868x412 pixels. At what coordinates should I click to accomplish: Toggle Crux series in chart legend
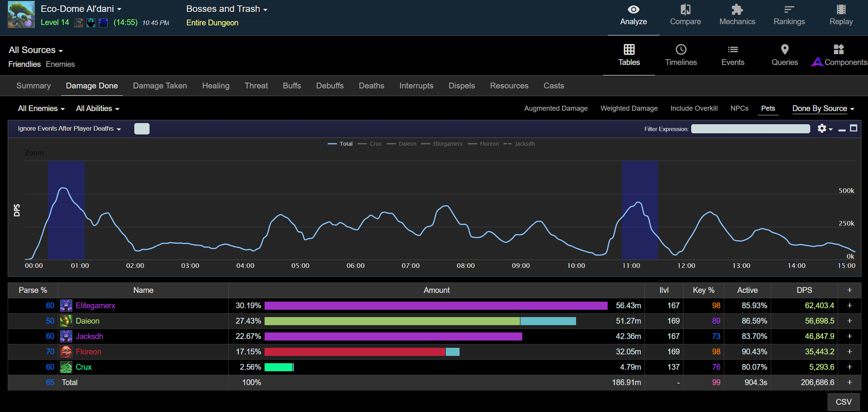coord(375,144)
